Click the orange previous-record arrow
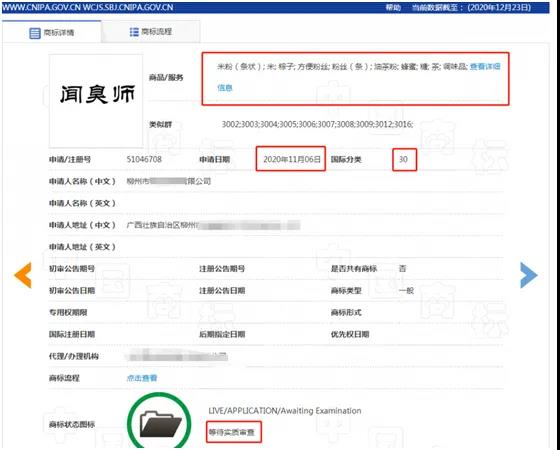This screenshot has height=450, width=560. [x=23, y=275]
